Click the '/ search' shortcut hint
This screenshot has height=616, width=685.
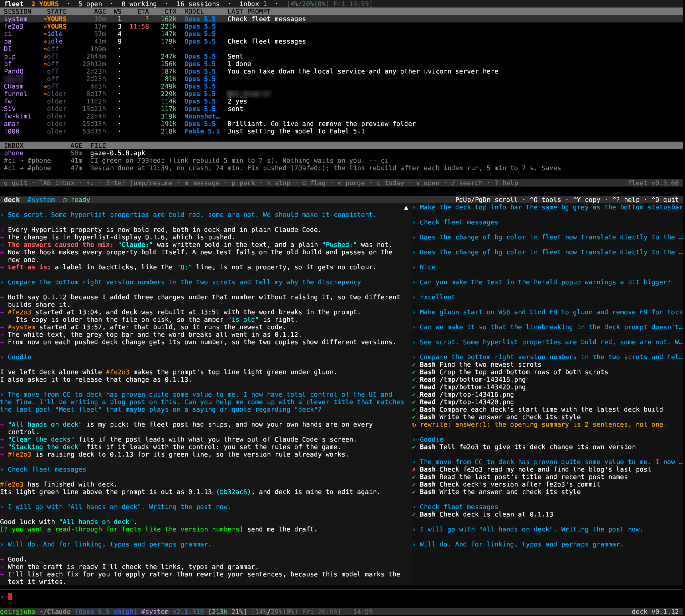click(467, 183)
